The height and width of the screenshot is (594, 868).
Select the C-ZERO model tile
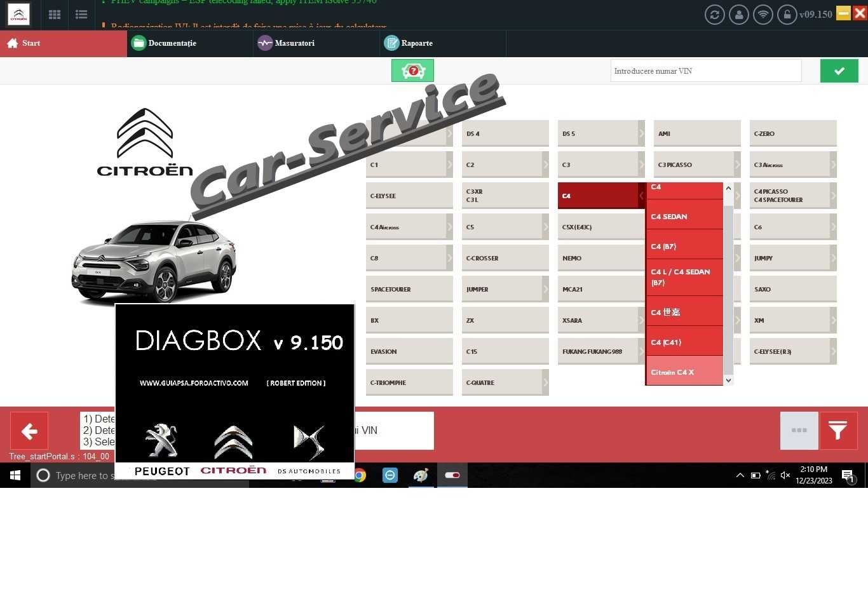793,133
